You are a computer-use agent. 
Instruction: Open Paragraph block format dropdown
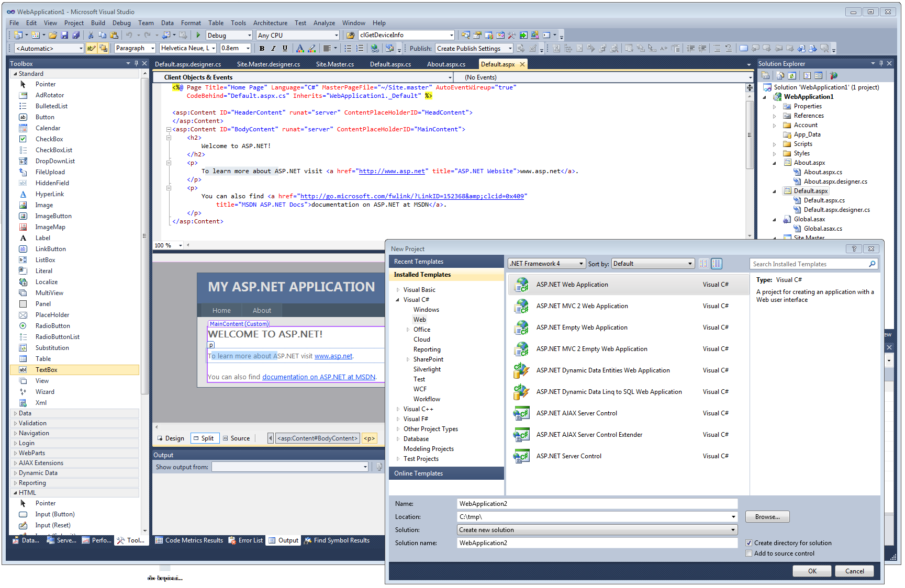pos(135,48)
